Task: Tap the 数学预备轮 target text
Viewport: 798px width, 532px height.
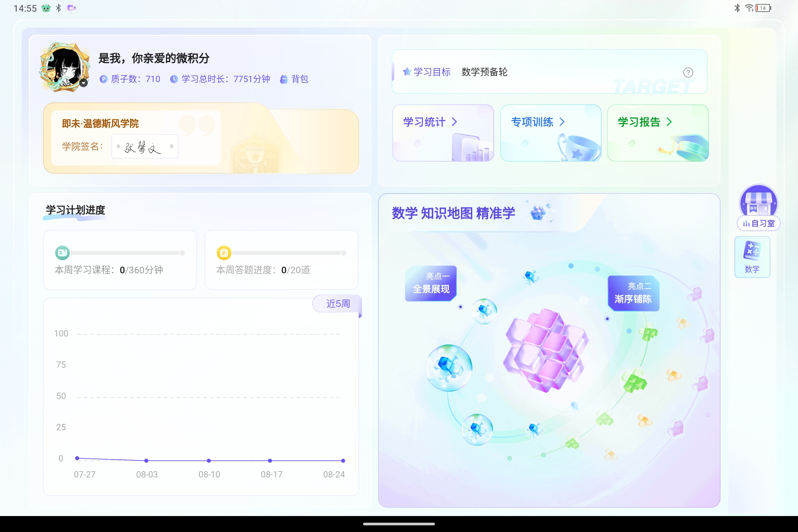Action: 484,72
